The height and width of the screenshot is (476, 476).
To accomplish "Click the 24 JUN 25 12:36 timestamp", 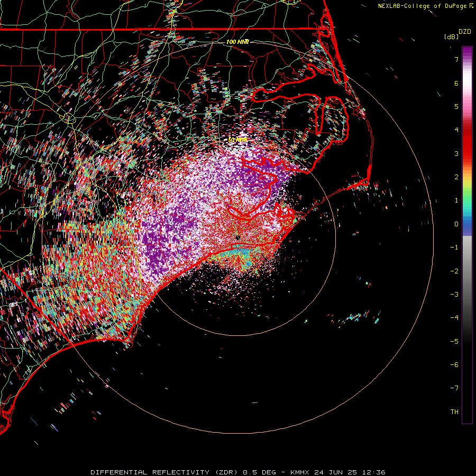I will (x=350, y=472).
